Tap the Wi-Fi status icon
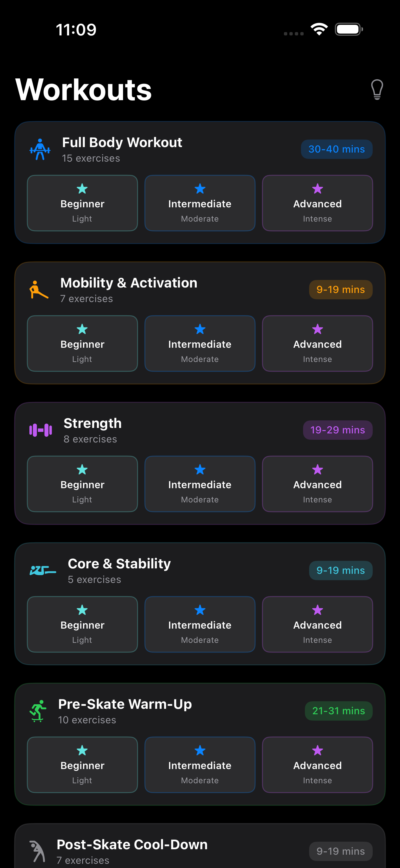Screen dimensions: 400x868 point(319,29)
